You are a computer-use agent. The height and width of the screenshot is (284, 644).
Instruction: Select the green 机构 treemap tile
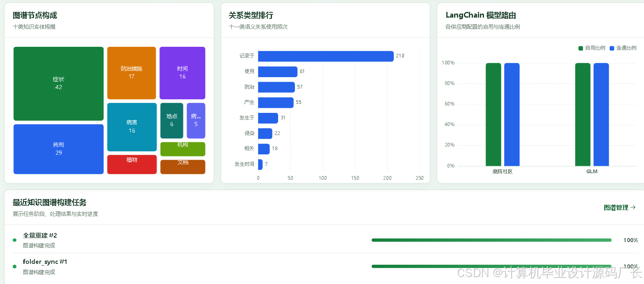pyautogui.click(x=183, y=149)
